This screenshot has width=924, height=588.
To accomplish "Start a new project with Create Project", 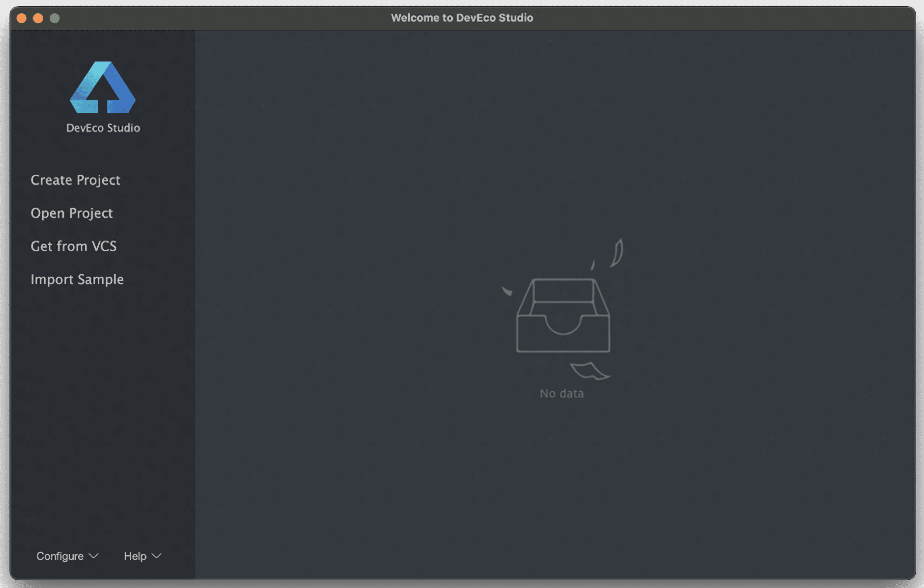I will [x=75, y=180].
